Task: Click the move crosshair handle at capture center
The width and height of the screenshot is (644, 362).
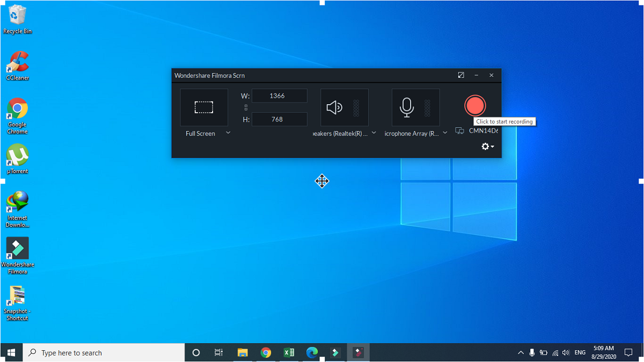Action: pos(321,181)
